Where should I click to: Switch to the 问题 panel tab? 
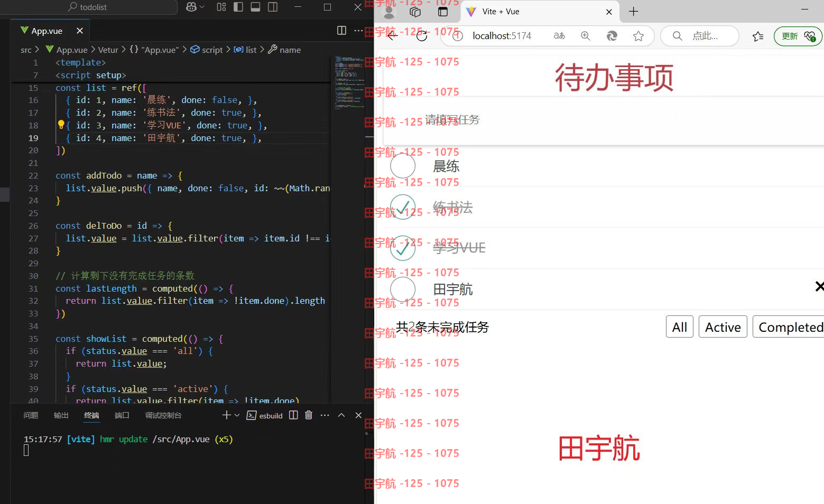[x=31, y=415]
